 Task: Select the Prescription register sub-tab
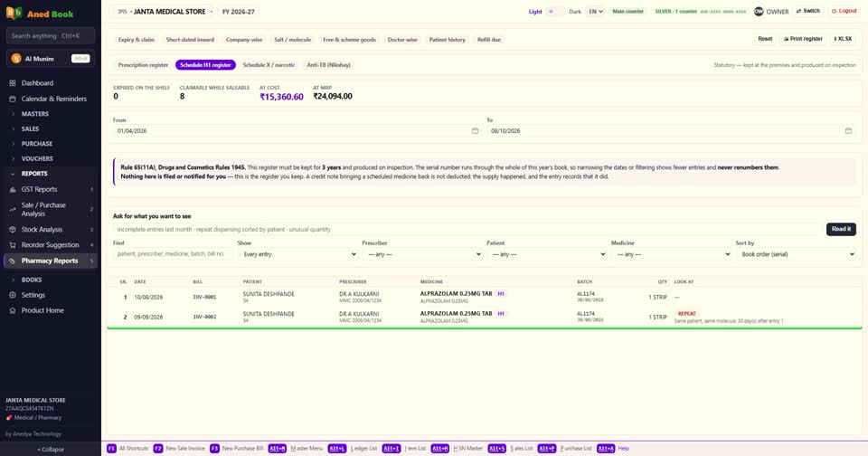(x=143, y=65)
